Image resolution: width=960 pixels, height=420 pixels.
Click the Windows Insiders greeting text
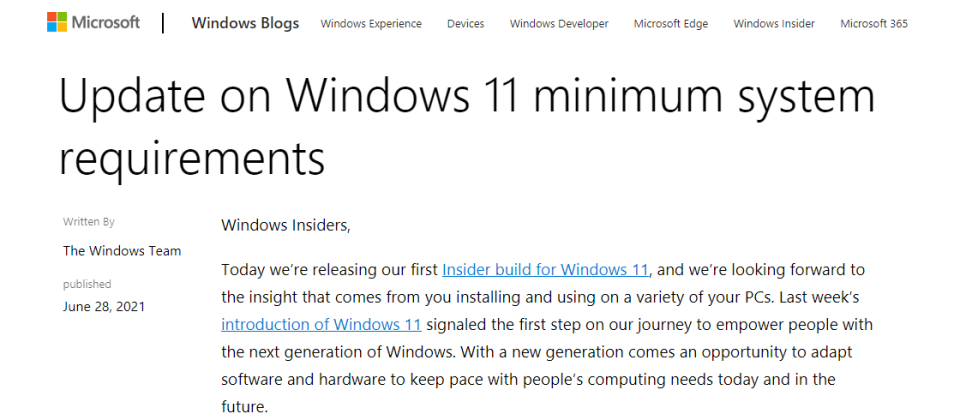(x=286, y=225)
